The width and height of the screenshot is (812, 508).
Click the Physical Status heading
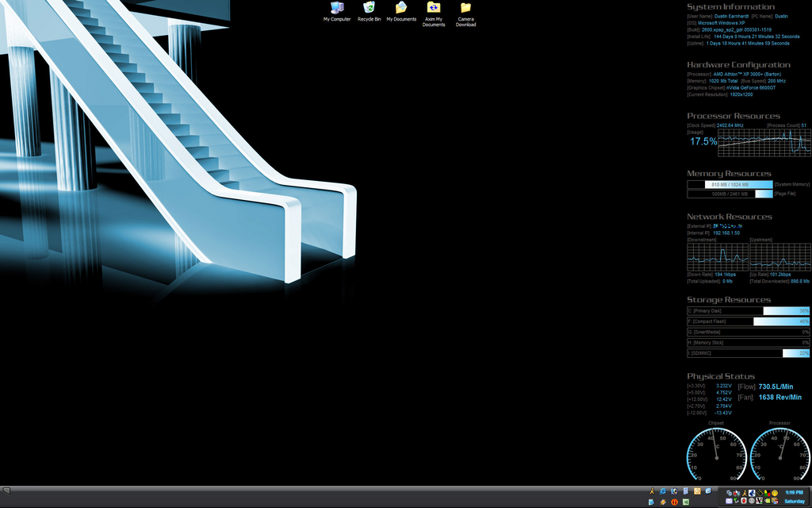pos(721,376)
